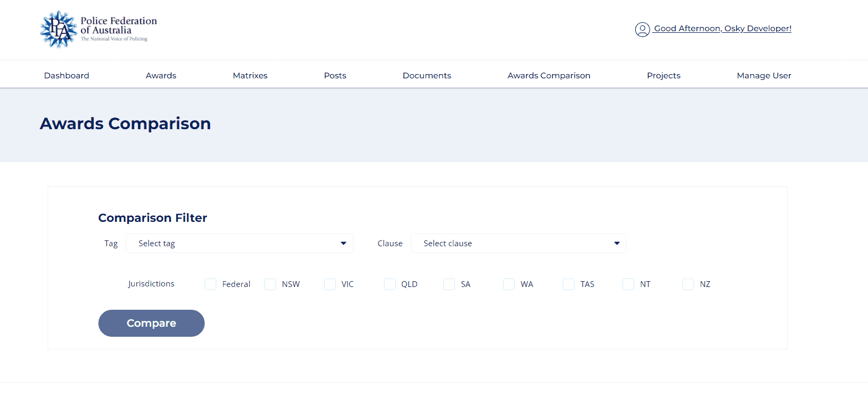This screenshot has height=404, width=868.
Task: Select the Awards Comparison menu item
Action: (549, 75)
